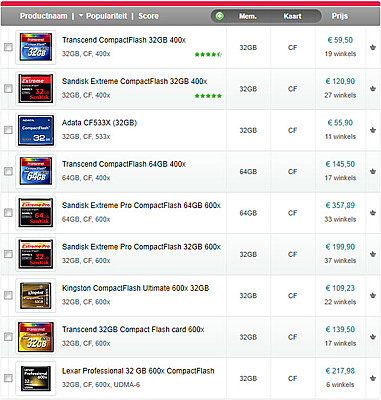Click price € 139,50
The image size is (381, 400).
point(340,329)
